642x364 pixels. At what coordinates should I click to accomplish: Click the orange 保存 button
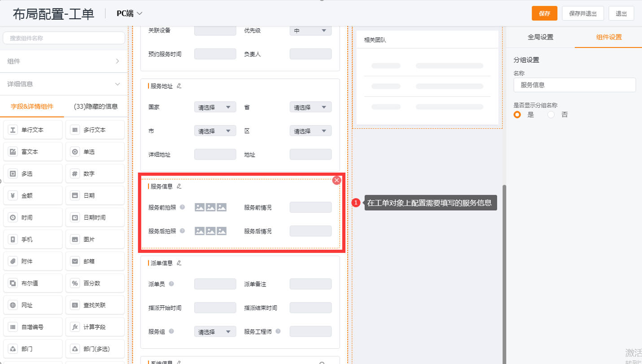click(x=545, y=13)
